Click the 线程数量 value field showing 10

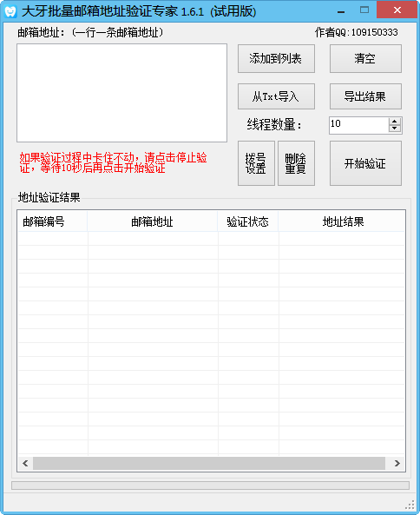(x=359, y=125)
